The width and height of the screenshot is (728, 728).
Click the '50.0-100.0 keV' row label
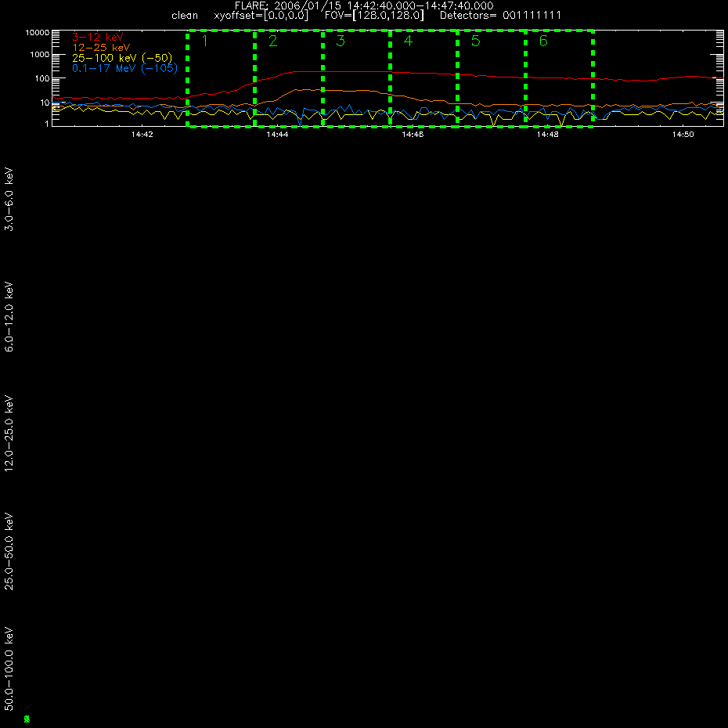9,669
